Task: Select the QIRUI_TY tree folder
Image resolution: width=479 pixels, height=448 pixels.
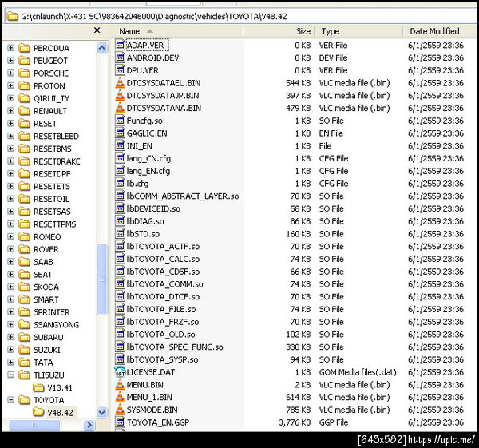Action: tap(51, 98)
